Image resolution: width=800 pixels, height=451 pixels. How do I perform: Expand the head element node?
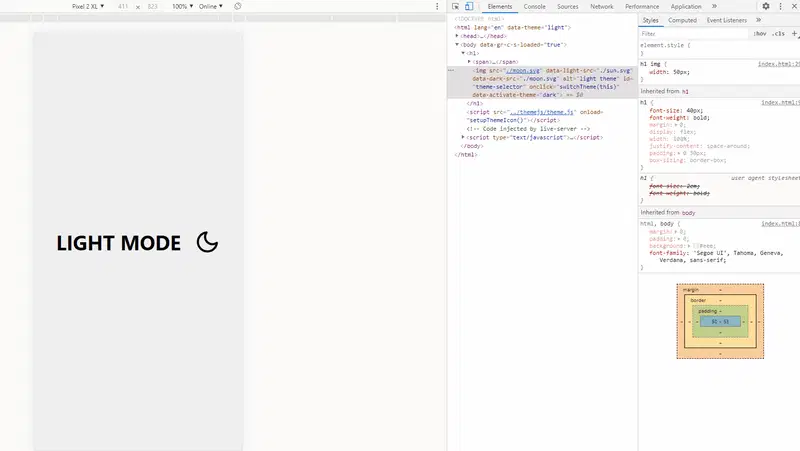tap(457, 36)
